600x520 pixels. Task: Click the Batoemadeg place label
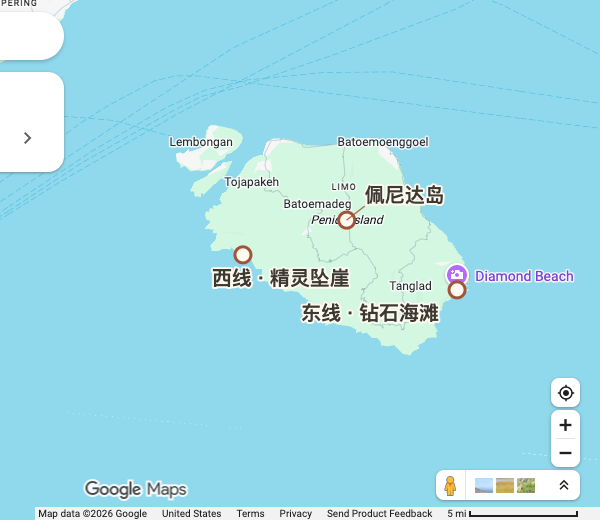click(x=317, y=204)
